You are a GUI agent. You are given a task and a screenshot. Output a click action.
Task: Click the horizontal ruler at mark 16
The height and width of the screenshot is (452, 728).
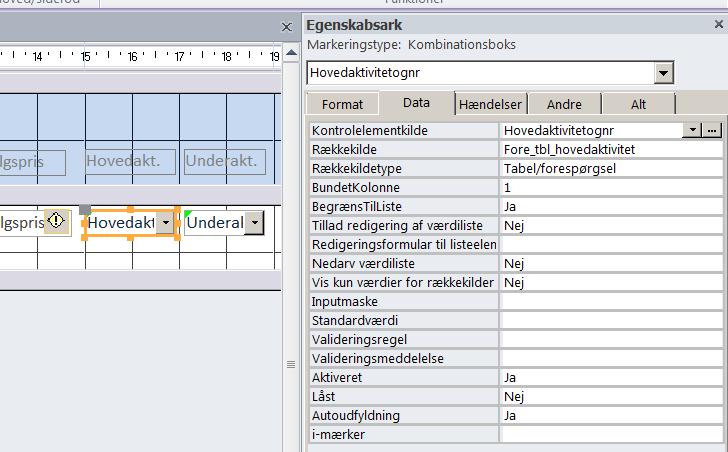click(x=132, y=57)
